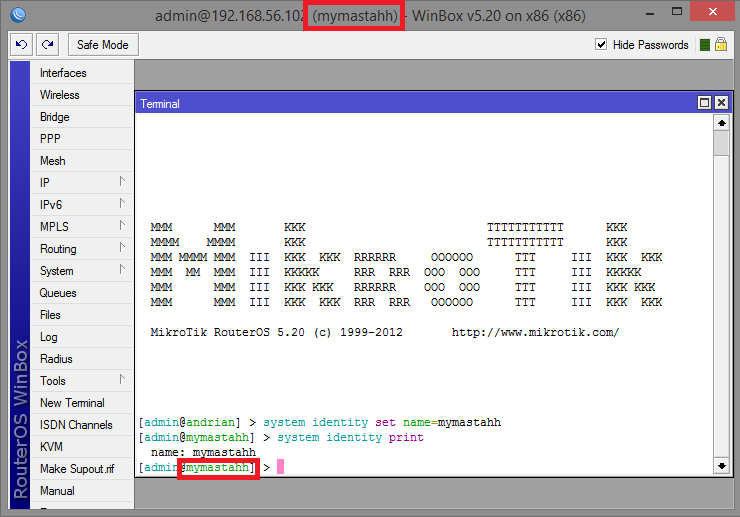Expand the IPv6 submenu arrow
This screenshot has height=517, width=740.
[x=122, y=203]
